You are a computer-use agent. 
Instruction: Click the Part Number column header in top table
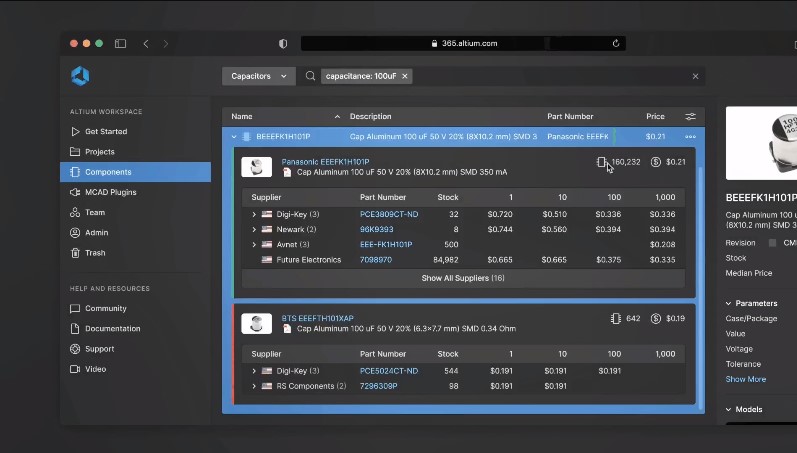[x=570, y=116]
